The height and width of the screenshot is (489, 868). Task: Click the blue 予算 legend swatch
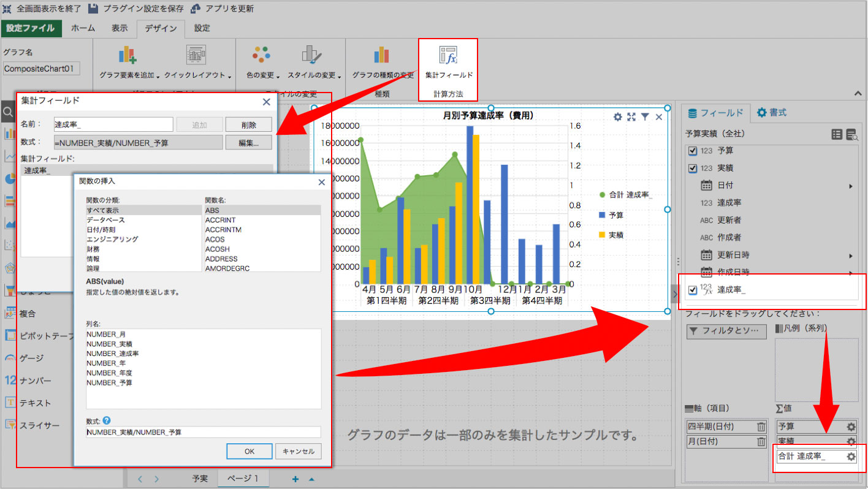point(602,215)
